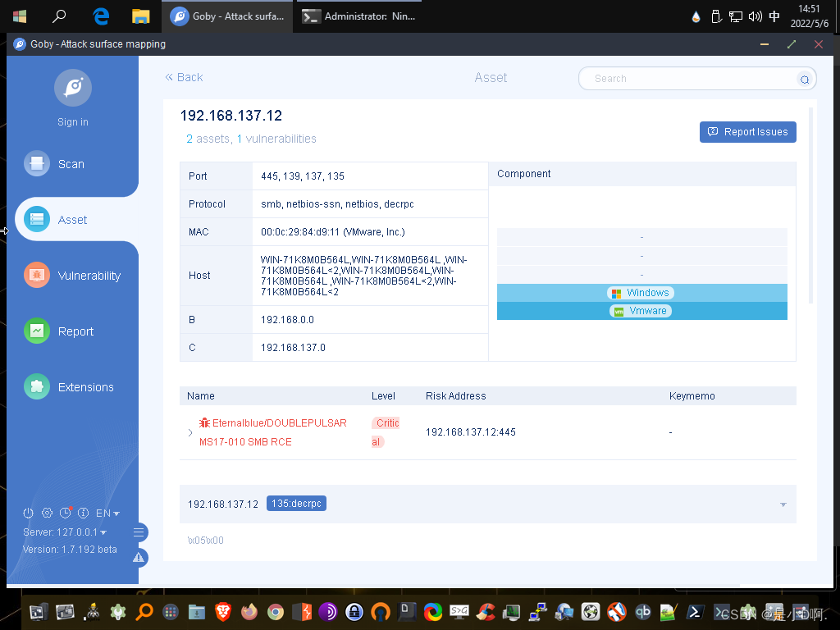Image resolution: width=840 pixels, height=630 pixels.
Task: Click the Goby logo avatar above Sign in
Action: point(73,88)
